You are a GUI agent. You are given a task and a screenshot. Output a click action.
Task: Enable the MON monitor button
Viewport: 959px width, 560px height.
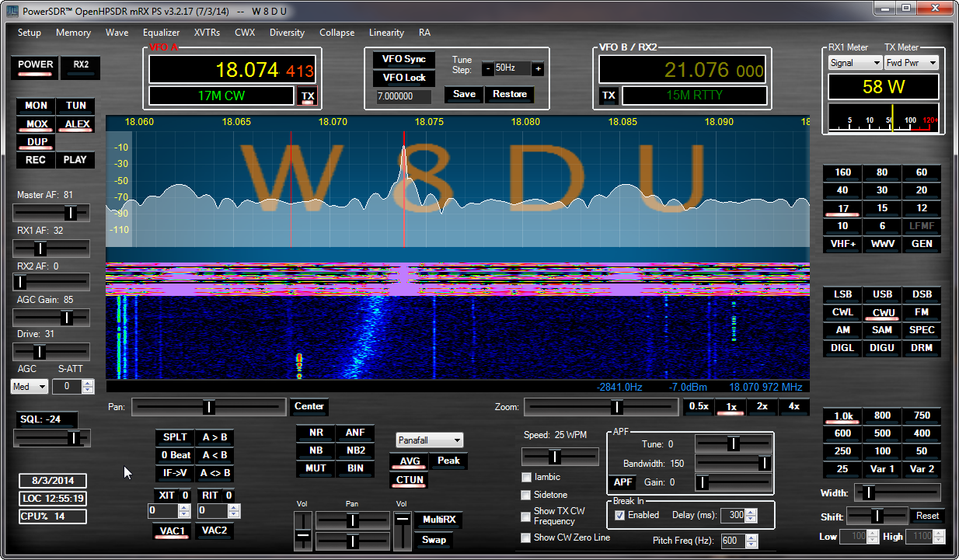[37, 106]
